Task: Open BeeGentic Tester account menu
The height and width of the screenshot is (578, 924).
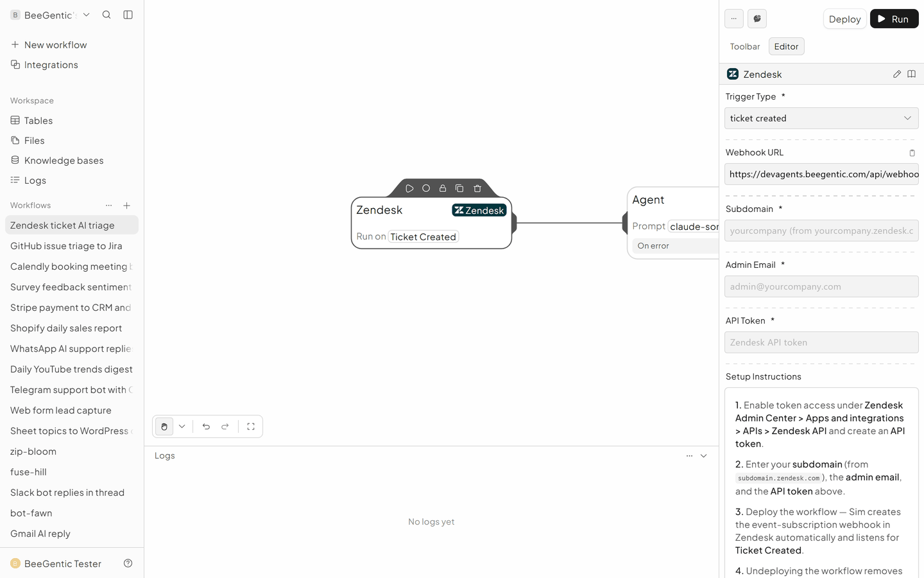Action: [56, 564]
